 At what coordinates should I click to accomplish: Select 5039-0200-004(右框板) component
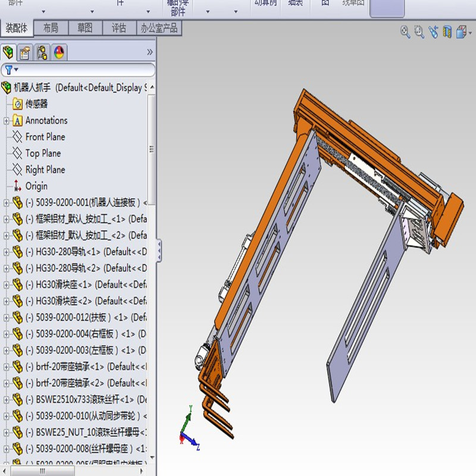click(86, 334)
